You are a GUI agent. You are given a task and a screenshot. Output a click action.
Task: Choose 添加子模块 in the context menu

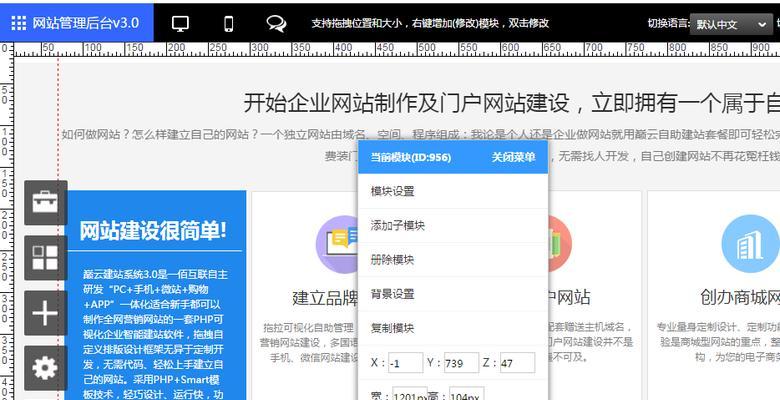point(453,225)
